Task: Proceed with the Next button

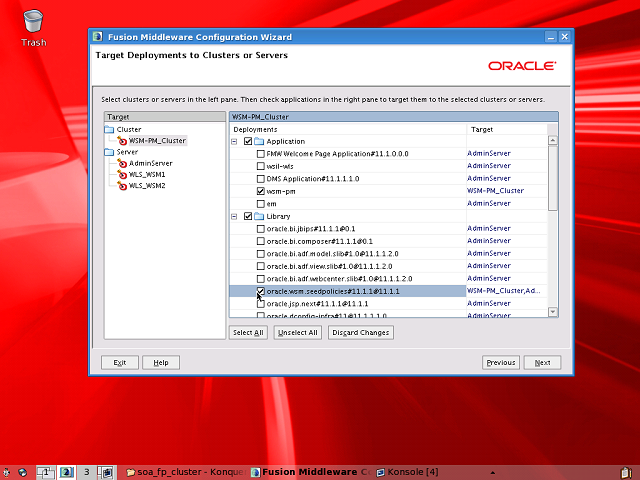Action: click(542, 362)
